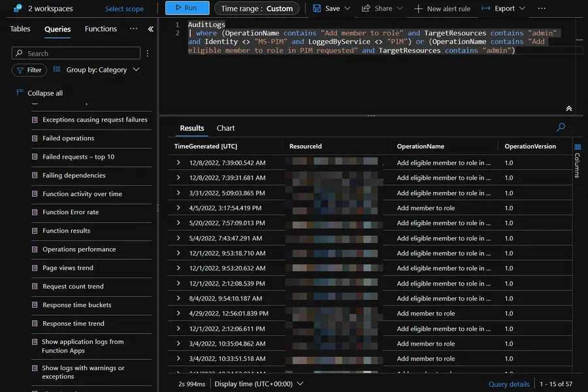Viewport: 588px width, 392px height.
Task: Open the vertical dots menu beside Search
Action: click(148, 54)
